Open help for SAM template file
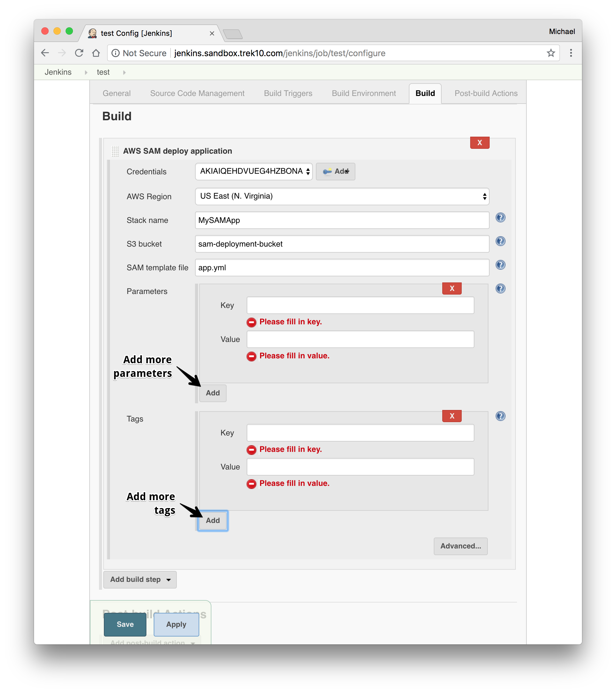 (500, 265)
